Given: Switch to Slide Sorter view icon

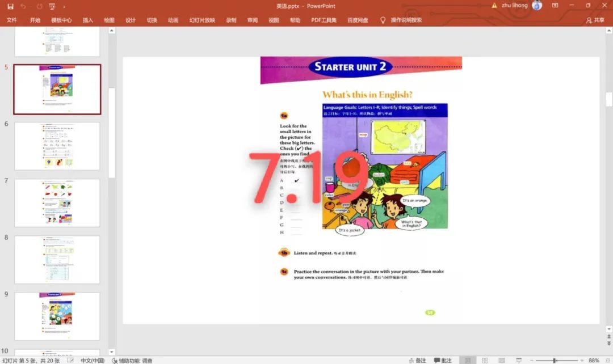Looking at the screenshot, I should pos(484,361).
